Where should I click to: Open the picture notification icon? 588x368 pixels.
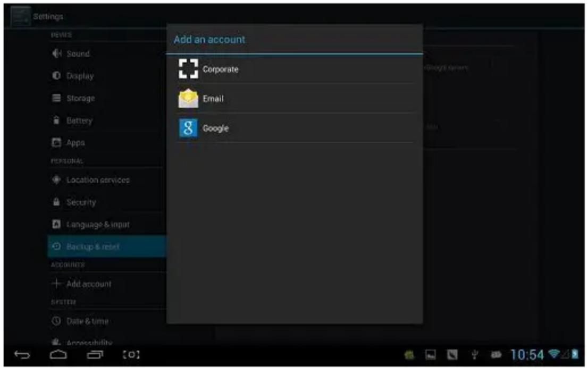click(431, 355)
